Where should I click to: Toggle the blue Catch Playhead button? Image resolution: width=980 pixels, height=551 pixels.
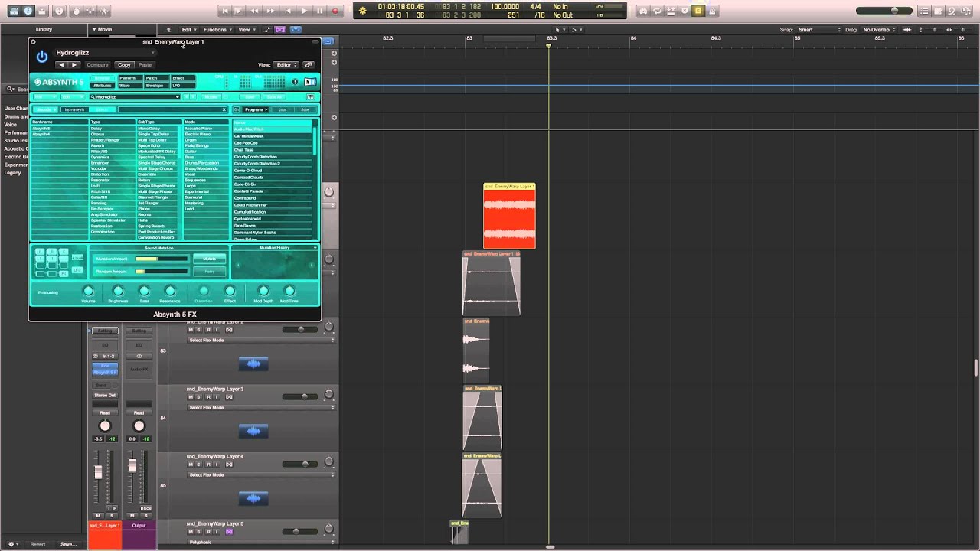(296, 30)
